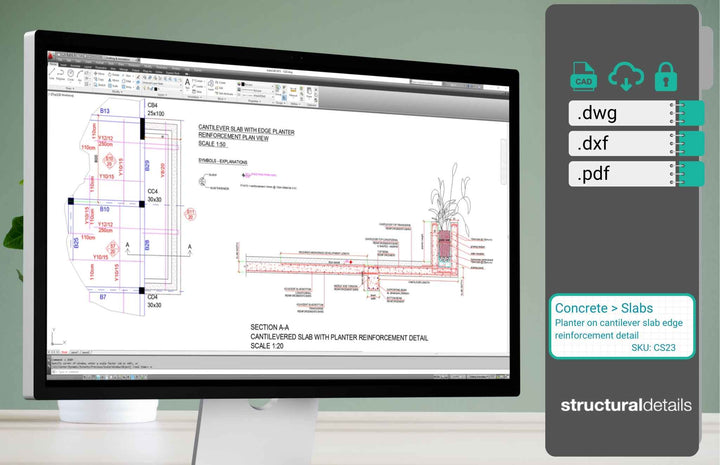Image resolution: width=720 pixels, height=465 pixels.
Task: Click the B13 beam label
Action: tap(105, 111)
